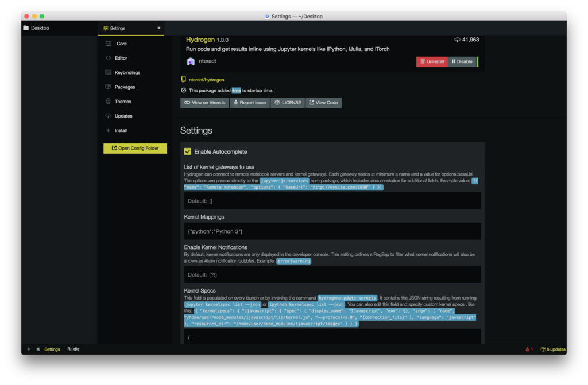588x385 pixels.
Task: Click Report Issue button
Action: point(250,103)
